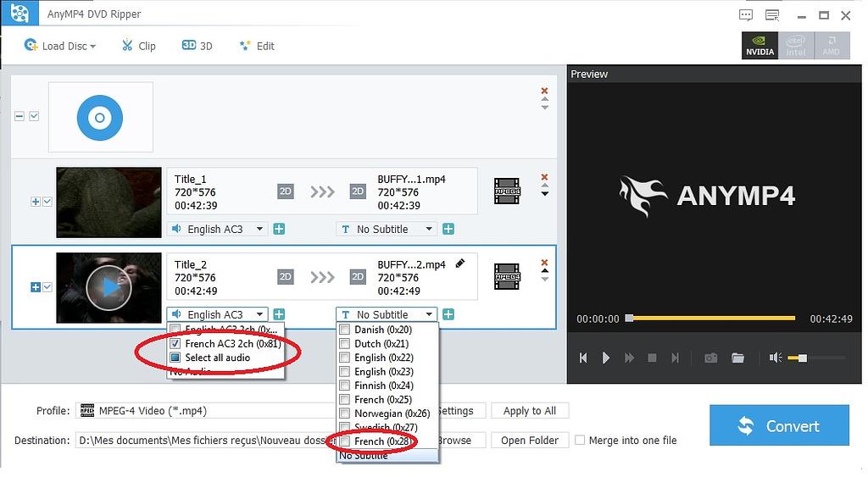Open the 3D settings tool
The image size is (868, 477).
[x=197, y=46]
